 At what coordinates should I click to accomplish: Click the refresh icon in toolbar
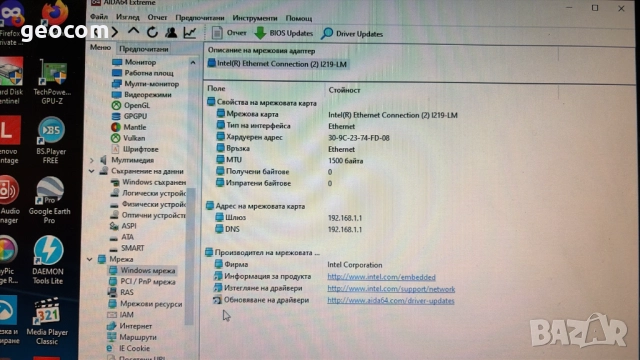click(152, 32)
